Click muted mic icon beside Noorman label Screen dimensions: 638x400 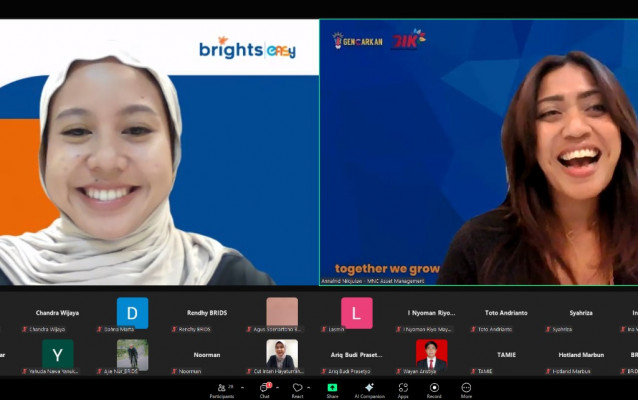click(174, 371)
